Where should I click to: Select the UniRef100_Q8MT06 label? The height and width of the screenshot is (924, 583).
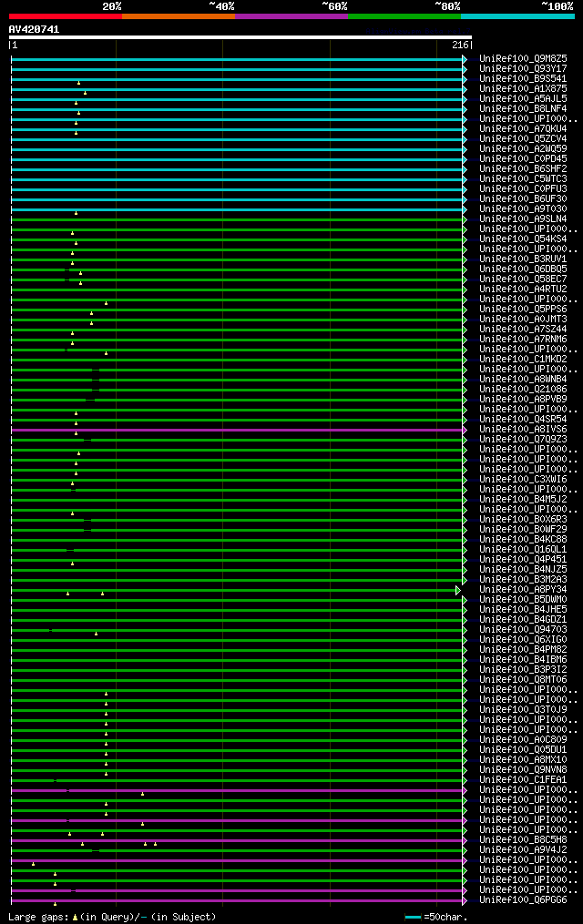coord(523,680)
